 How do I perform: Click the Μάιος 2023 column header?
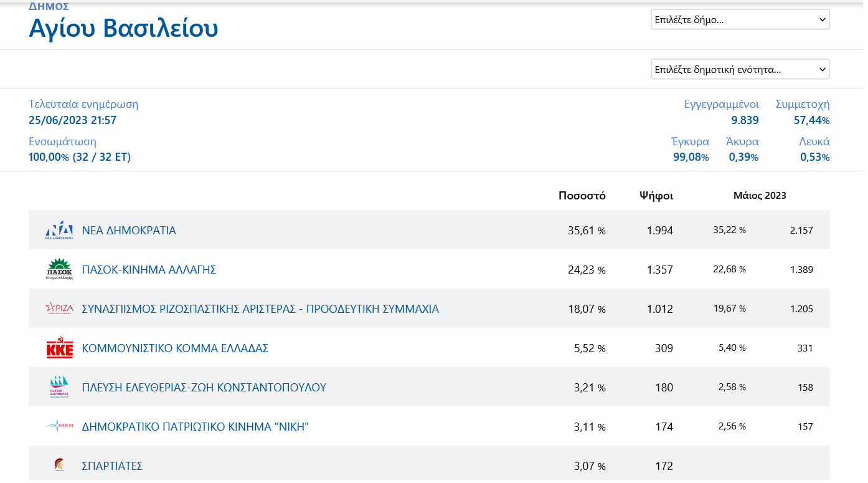(760, 196)
